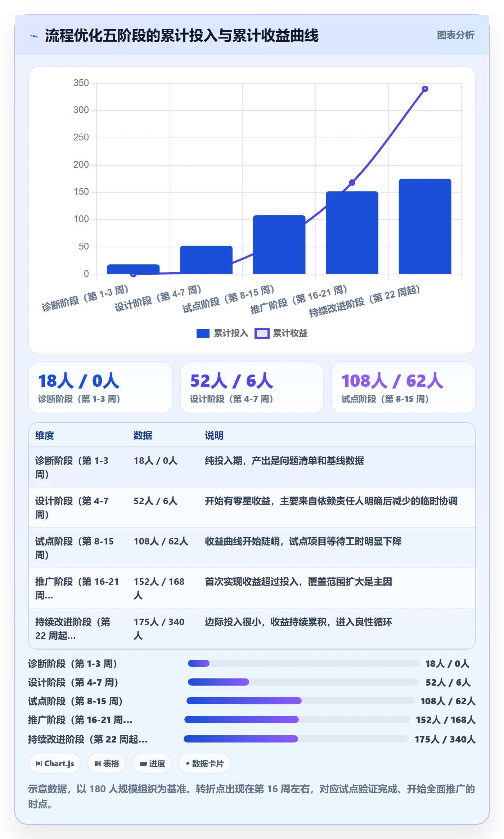Click the 累计投入 bar for 诊断阶段

click(133, 269)
